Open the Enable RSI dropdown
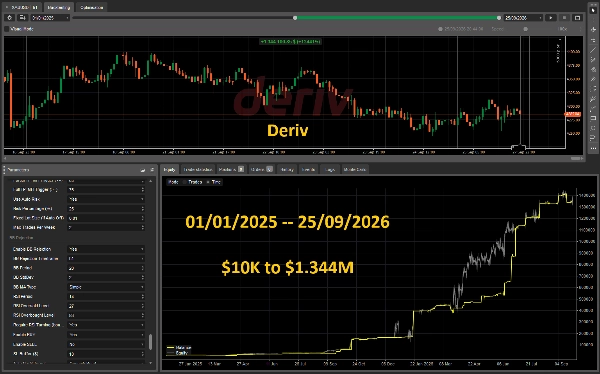Viewport: 600px width, 374px height. 106,334
